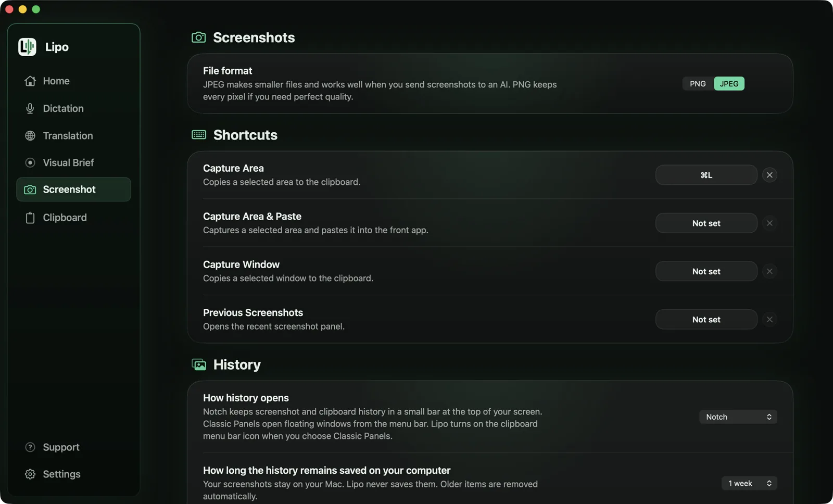Click the History section heading
Image resolution: width=833 pixels, height=504 pixels.
pyautogui.click(x=237, y=364)
